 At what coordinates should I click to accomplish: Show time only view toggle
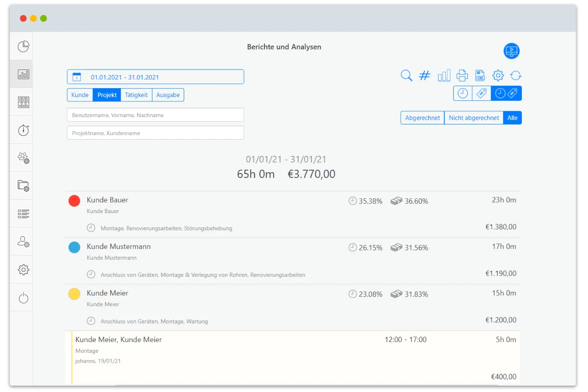[x=463, y=93]
